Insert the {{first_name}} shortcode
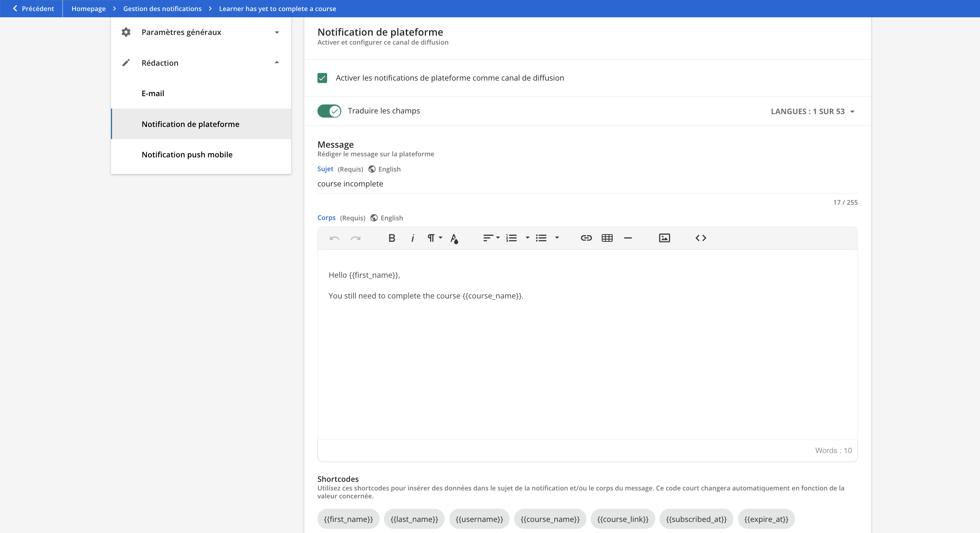 pyautogui.click(x=348, y=519)
